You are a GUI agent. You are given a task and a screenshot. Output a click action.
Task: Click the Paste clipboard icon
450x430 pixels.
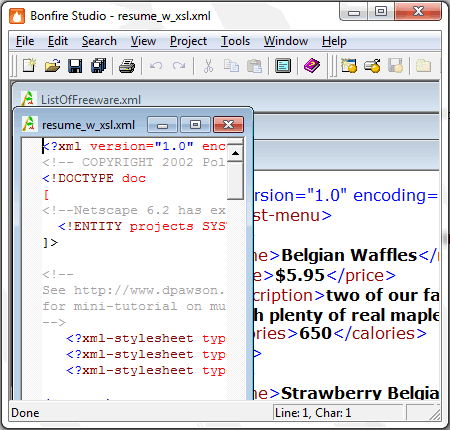pos(254,66)
